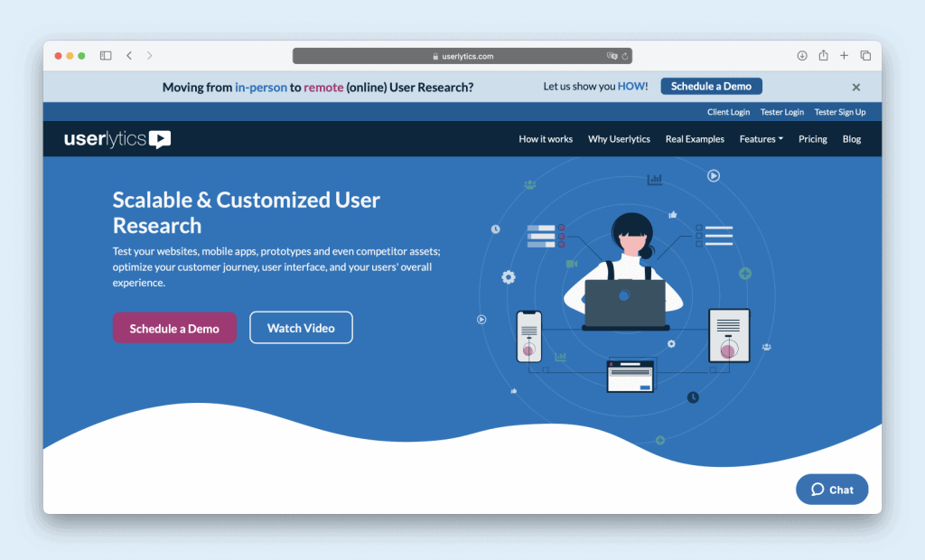
Task: Click the 'remote' highlighted text in banner
Action: click(x=323, y=88)
